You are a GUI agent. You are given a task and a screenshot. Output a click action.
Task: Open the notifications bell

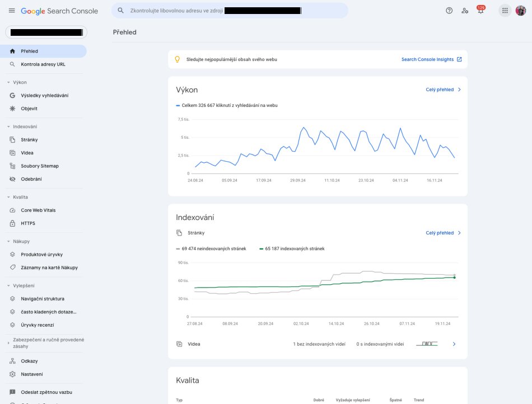(480, 11)
